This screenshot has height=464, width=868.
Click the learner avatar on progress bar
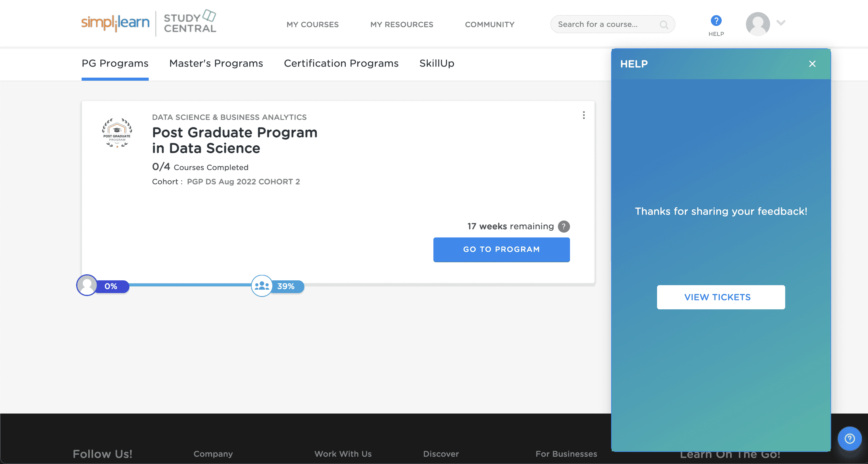87,285
